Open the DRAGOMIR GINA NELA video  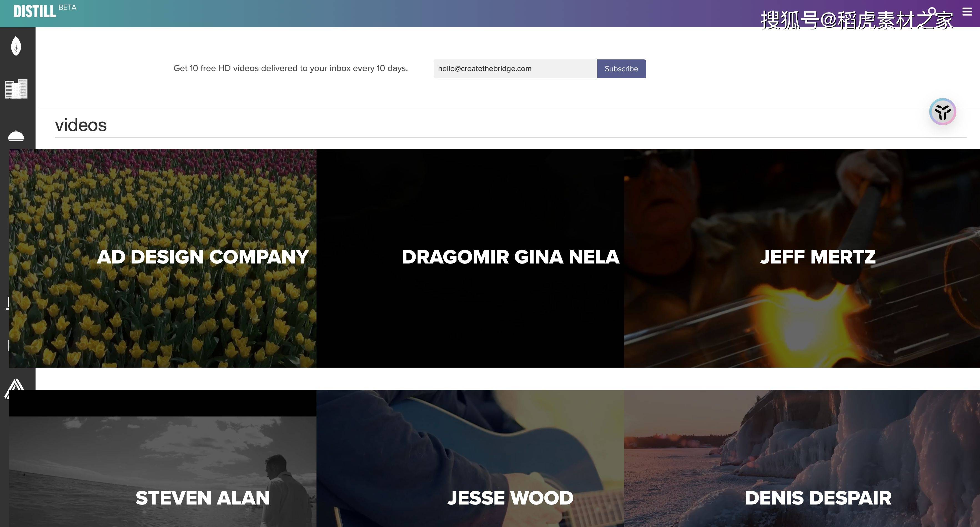tap(470, 258)
